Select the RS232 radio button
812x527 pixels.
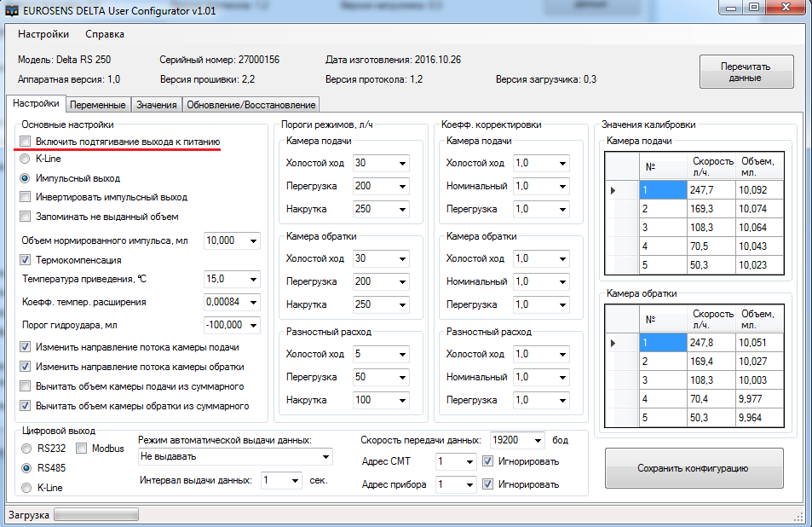[x=26, y=449]
